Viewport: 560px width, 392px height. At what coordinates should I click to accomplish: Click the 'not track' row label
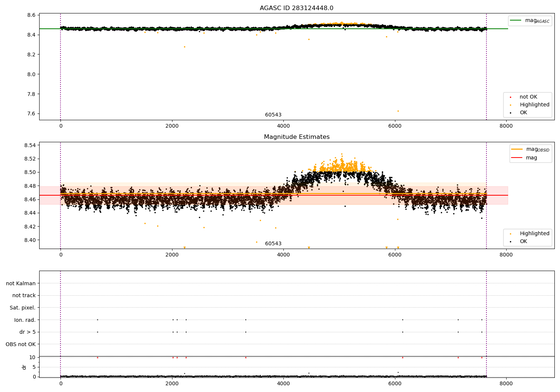[x=24, y=295]
